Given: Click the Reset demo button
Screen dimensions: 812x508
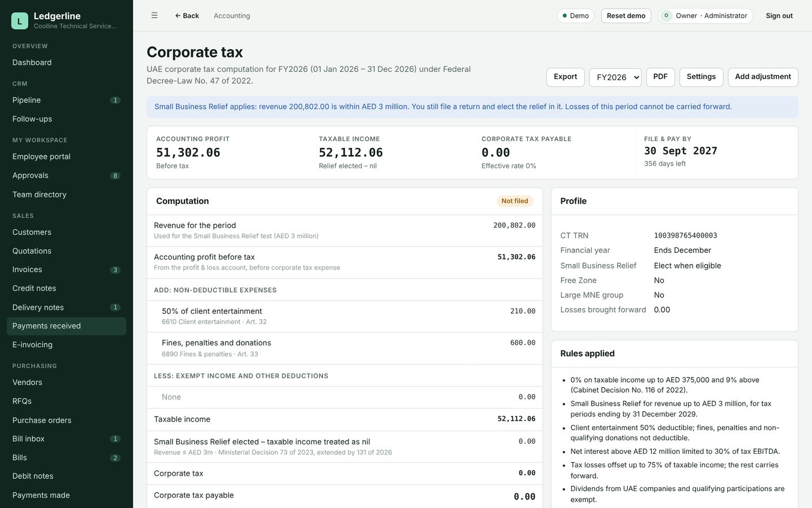Looking at the screenshot, I should pos(626,16).
